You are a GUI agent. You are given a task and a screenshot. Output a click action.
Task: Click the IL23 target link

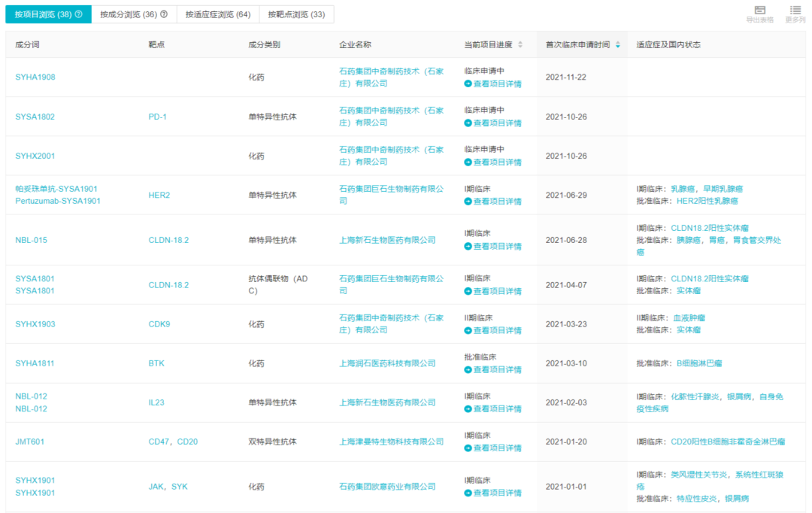click(156, 402)
